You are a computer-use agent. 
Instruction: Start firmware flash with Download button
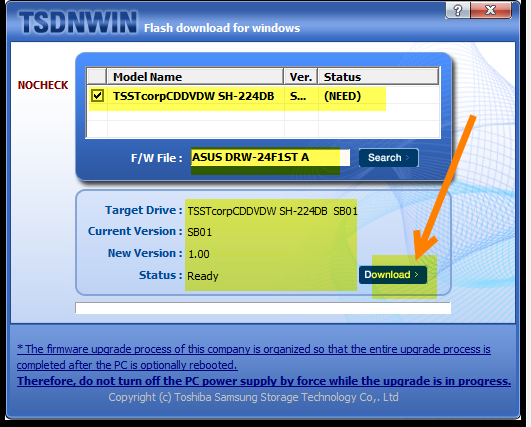click(392, 275)
